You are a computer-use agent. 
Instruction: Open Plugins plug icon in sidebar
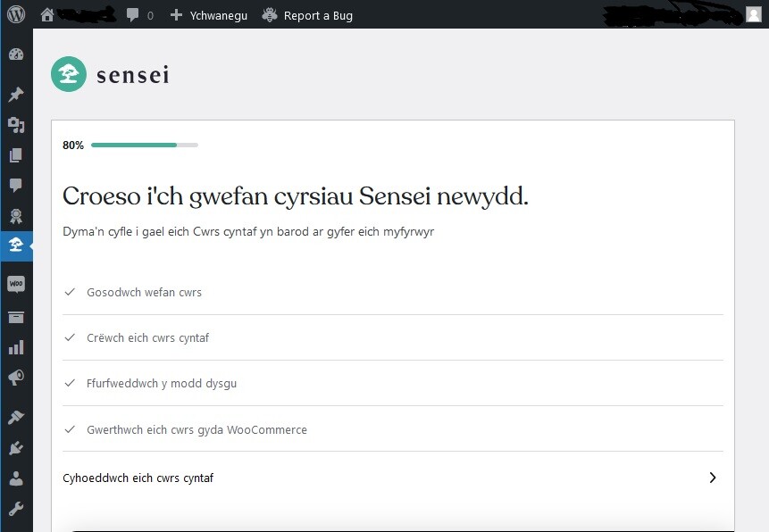[16, 448]
